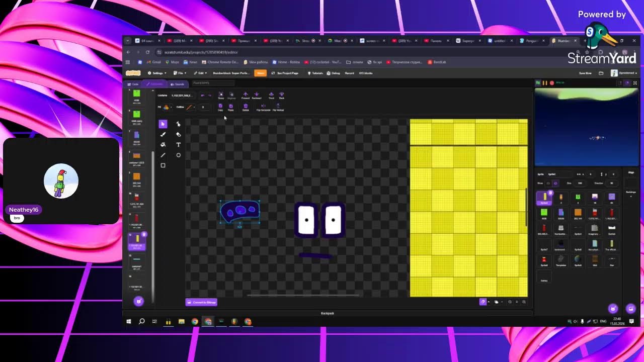Select the Reshape tool
Image resolution: width=644 pixels, height=362 pixels.
178,124
